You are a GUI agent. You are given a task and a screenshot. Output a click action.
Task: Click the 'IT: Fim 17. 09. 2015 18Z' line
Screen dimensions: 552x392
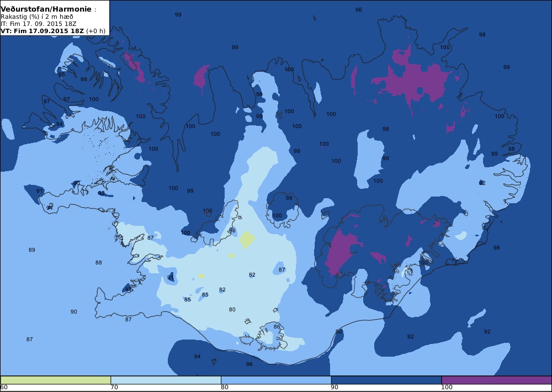tap(38, 24)
